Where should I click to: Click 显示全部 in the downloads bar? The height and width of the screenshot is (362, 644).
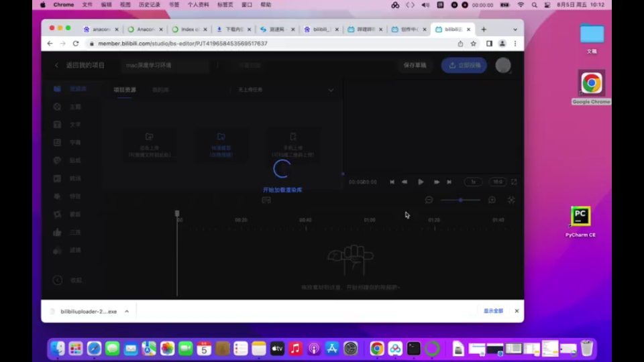click(x=493, y=311)
